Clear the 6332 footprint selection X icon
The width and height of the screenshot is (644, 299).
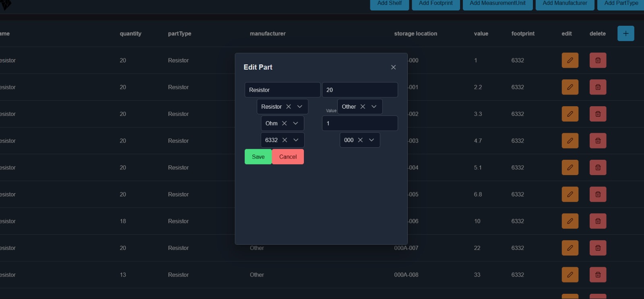point(285,140)
